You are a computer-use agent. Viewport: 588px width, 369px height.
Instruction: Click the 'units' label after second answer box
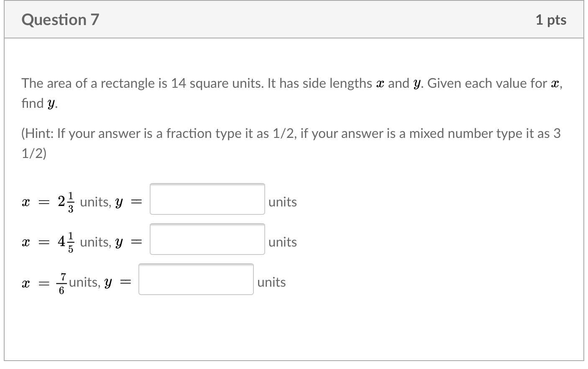tap(282, 242)
